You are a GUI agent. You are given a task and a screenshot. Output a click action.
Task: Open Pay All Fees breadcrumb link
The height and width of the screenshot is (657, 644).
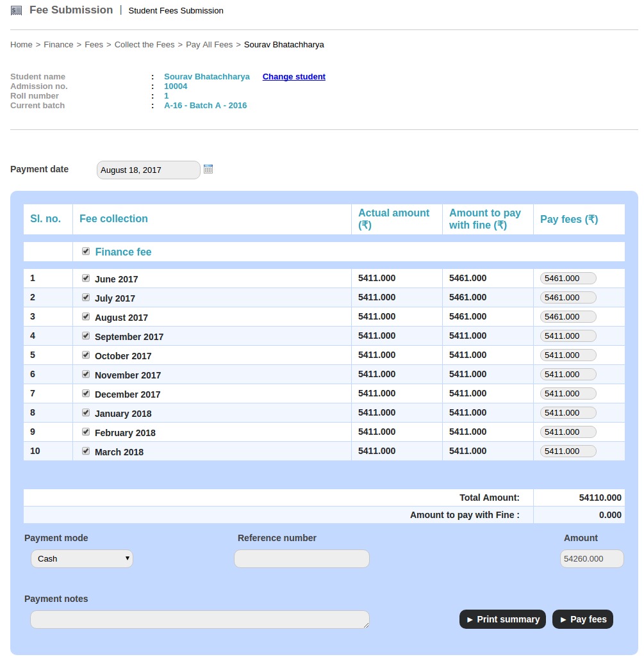(209, 45)
